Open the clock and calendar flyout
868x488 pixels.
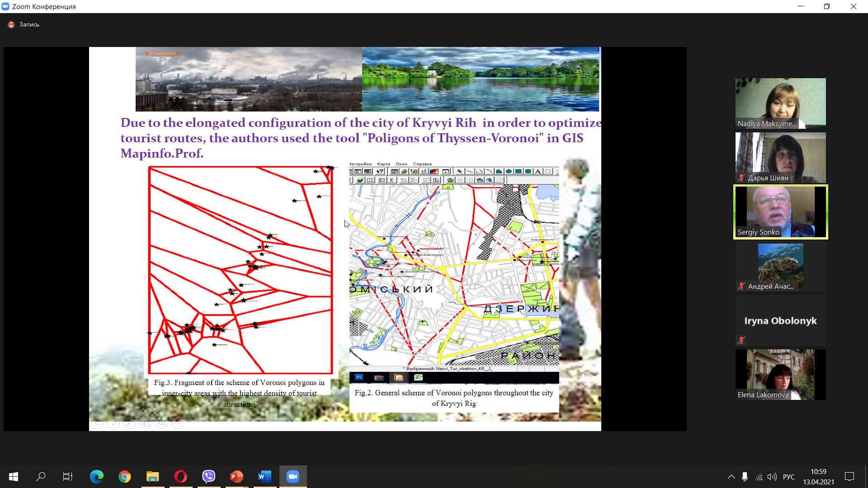pos(818,477)
